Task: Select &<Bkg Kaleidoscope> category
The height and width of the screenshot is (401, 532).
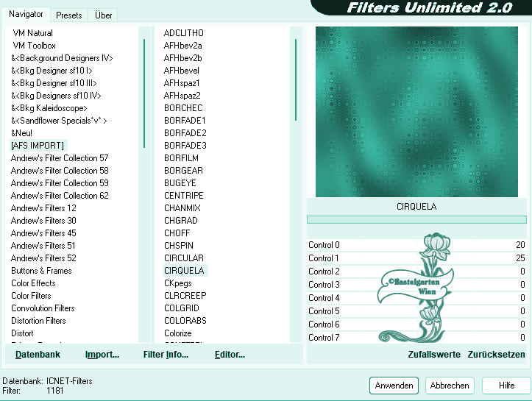Action: coord(49,108)
